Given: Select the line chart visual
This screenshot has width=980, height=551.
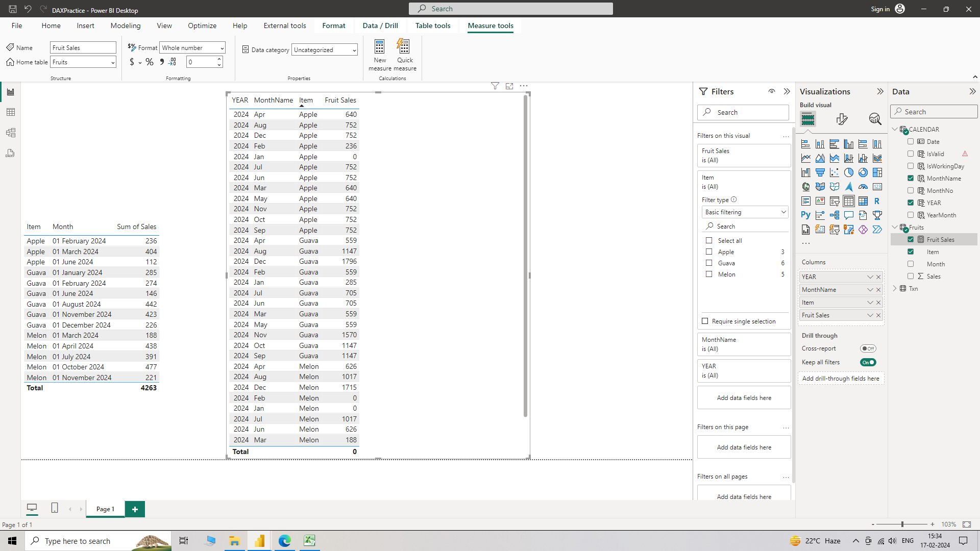Looking at the screenshot, I should tap(805, 158).
